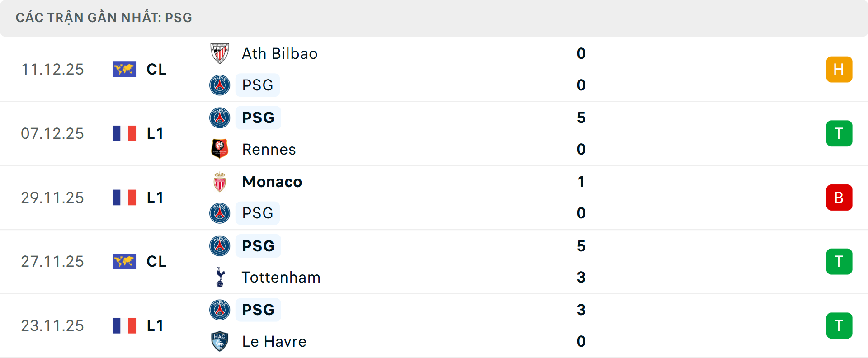Screen dimensions: 868x358
Task: Click PSG crest in the Rennes match
Action: tap(220, 118)
